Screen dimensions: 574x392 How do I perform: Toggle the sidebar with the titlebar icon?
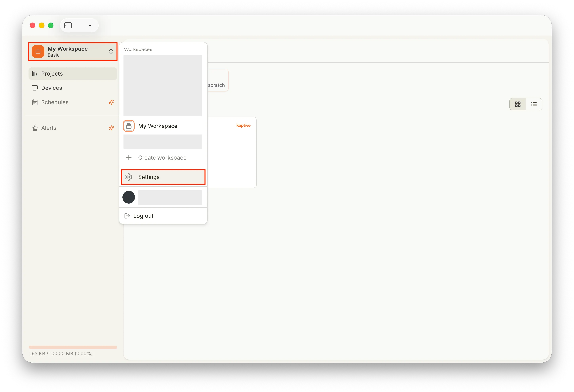tap(68, 25)
